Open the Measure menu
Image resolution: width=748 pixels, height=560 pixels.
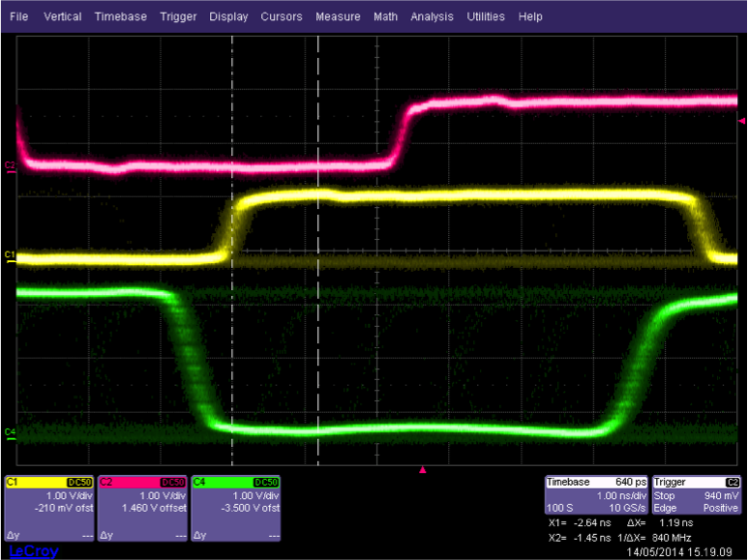click(338, 16)
